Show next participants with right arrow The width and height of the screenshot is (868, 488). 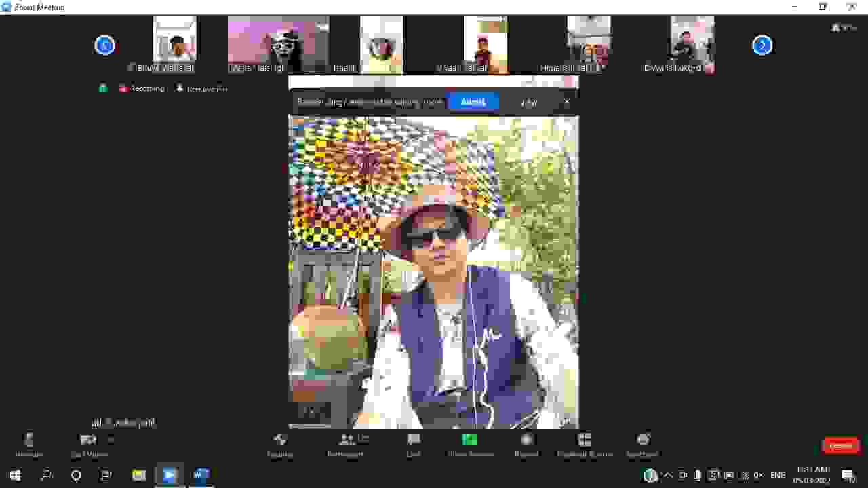click(x=762, y=45)
